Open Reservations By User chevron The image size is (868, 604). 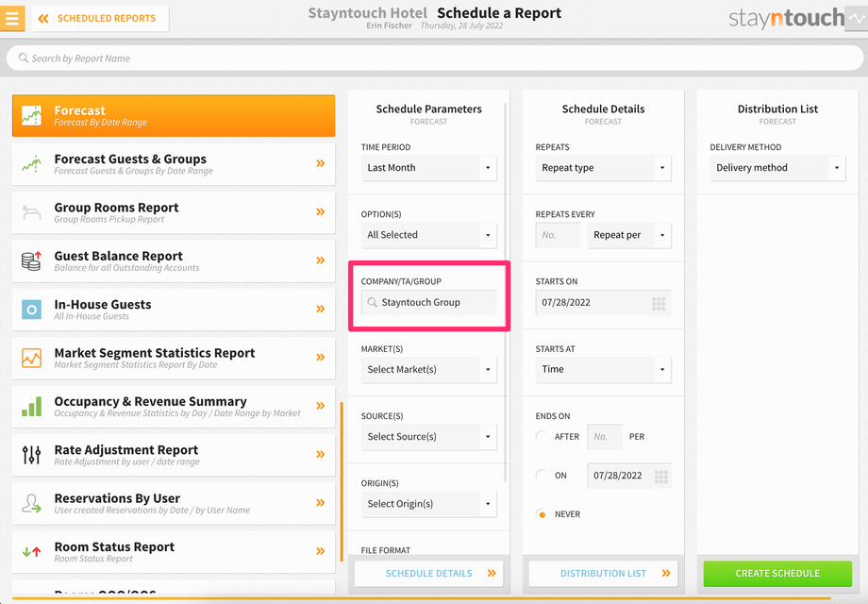click(321, 503)
